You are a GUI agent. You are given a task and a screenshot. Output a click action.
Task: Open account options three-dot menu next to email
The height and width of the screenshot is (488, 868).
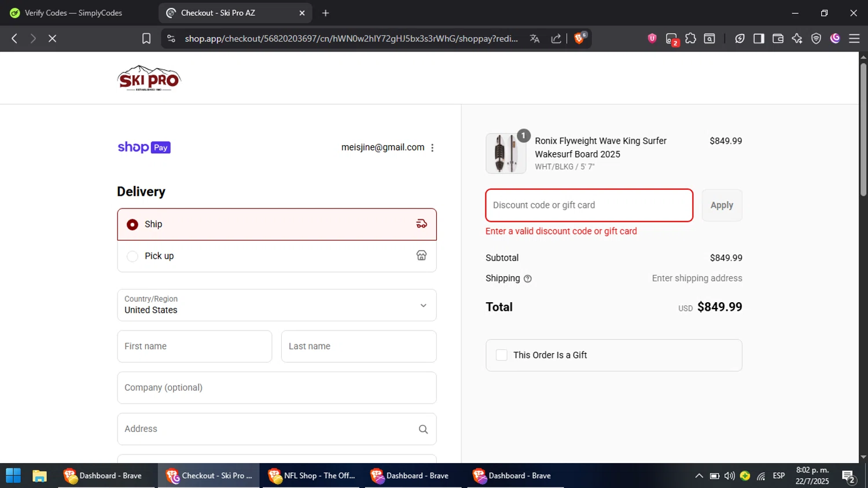tap(432, 148)
